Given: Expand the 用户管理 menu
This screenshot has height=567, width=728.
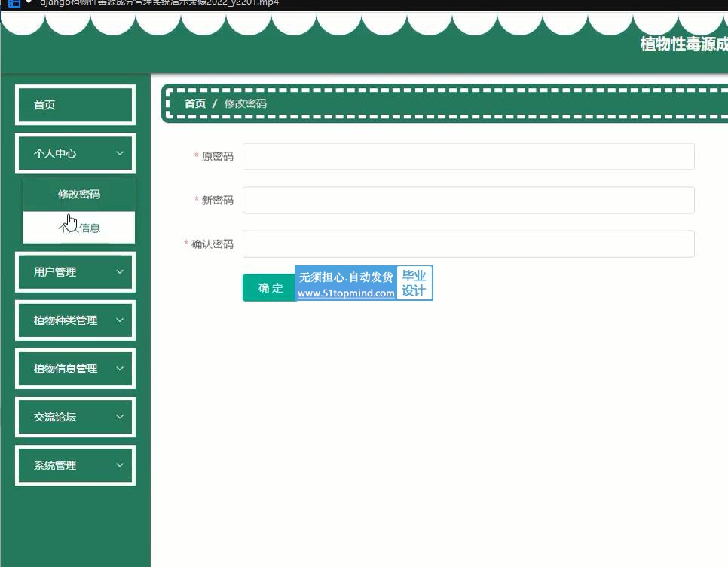Looking at the screenshot, I should [x=75, y=272].
